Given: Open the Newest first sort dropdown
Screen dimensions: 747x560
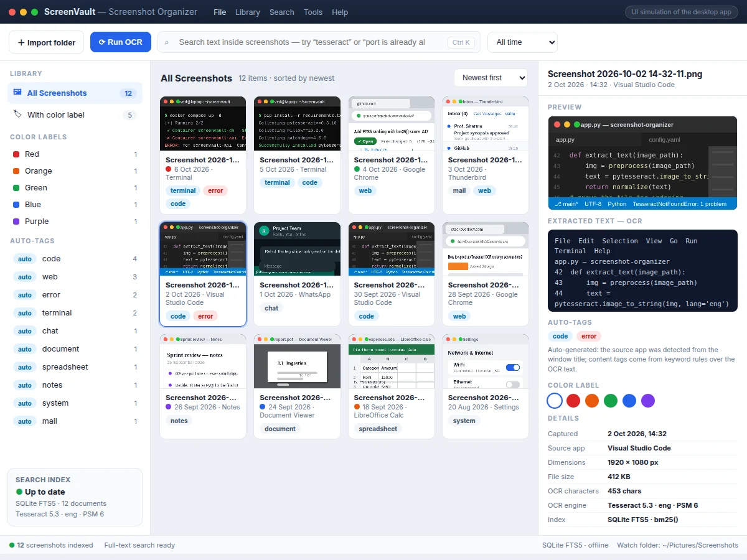Looking at the screenshot, I should (491, 78).
